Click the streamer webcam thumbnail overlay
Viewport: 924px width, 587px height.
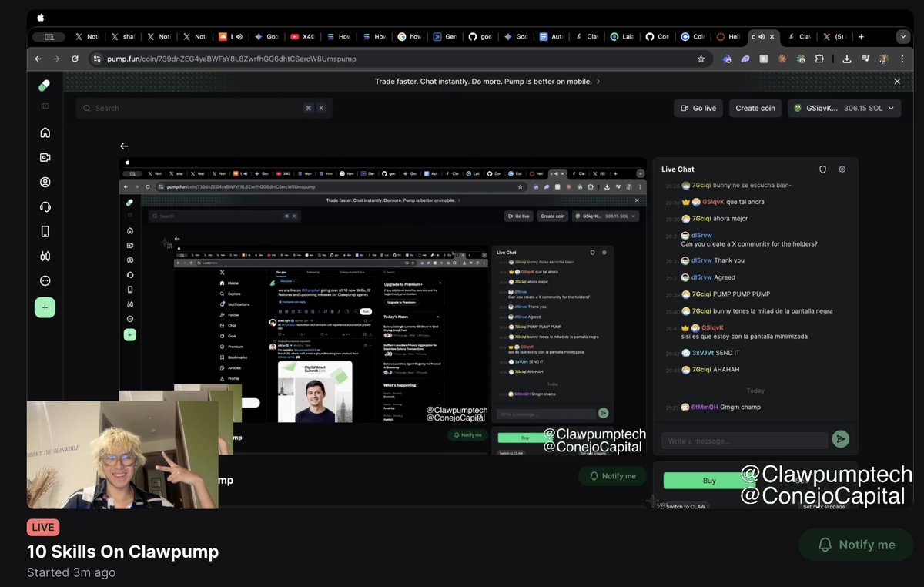coord(122,455)
